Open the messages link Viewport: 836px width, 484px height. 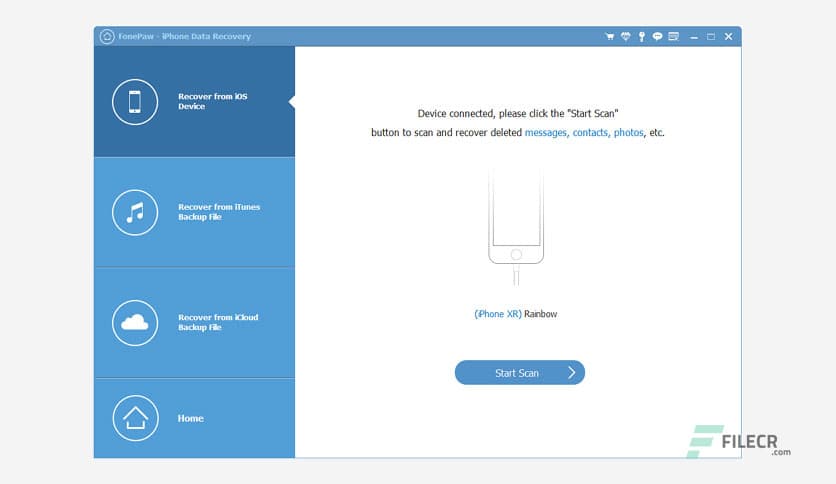click(545, 133)
